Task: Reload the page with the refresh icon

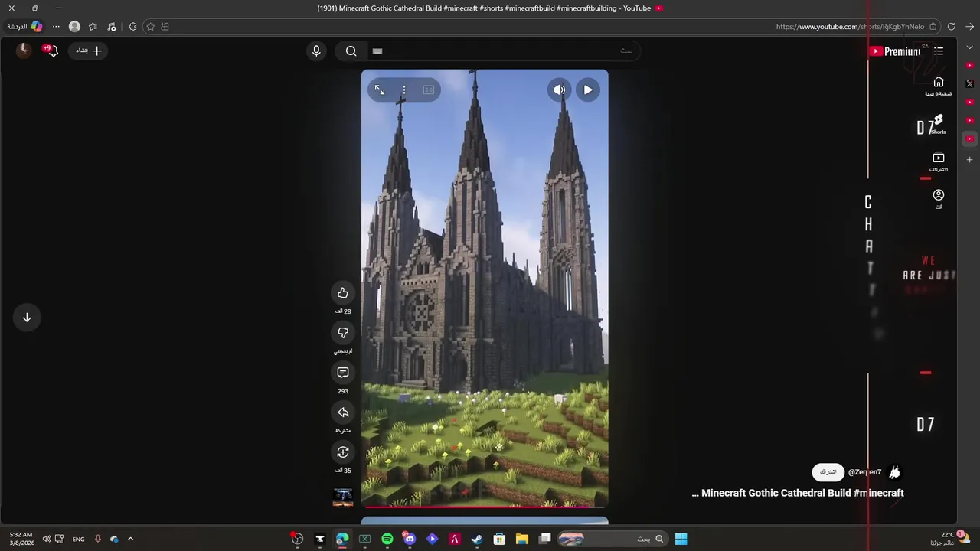Action: 951,27
